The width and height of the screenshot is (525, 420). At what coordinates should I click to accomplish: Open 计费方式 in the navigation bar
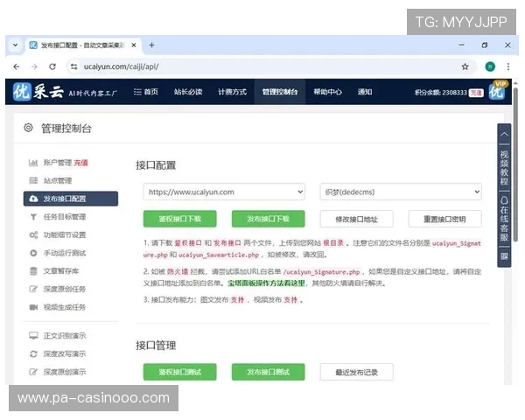pos(233,92)
